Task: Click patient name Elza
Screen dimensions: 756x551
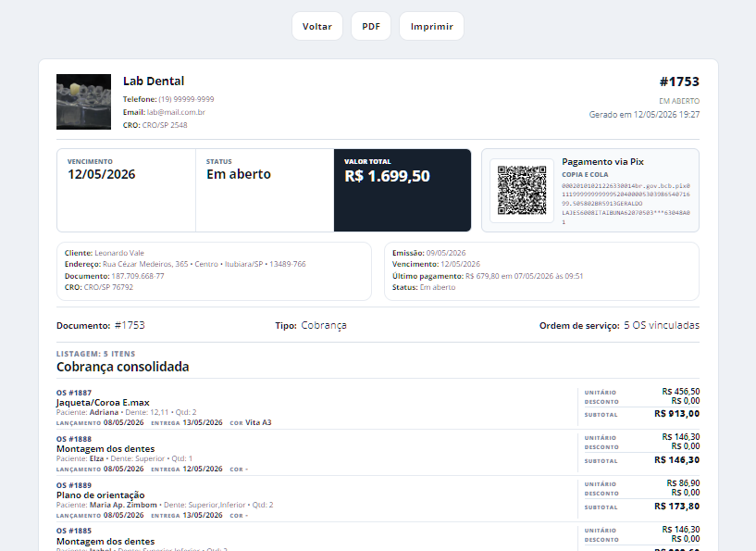Action: [x=96, y=458]
